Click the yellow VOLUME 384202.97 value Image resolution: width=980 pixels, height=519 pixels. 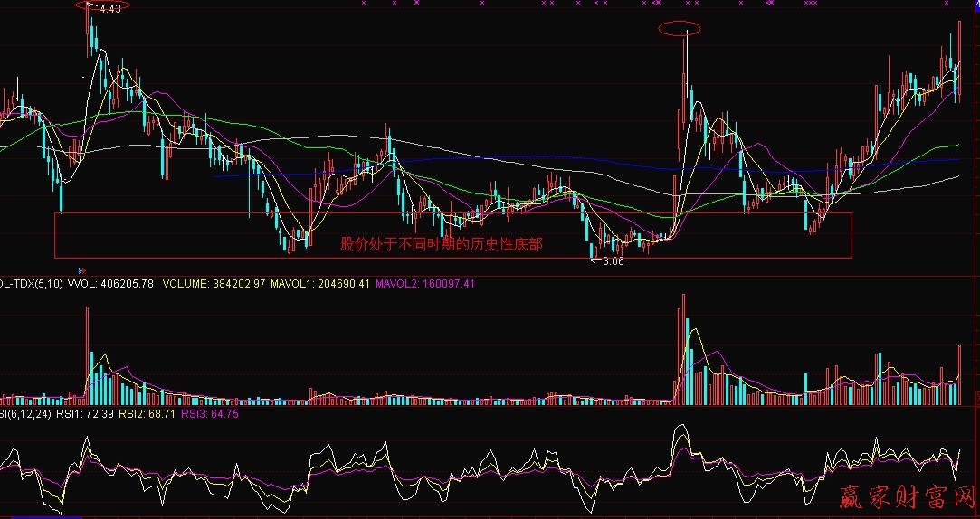[214, 284]
